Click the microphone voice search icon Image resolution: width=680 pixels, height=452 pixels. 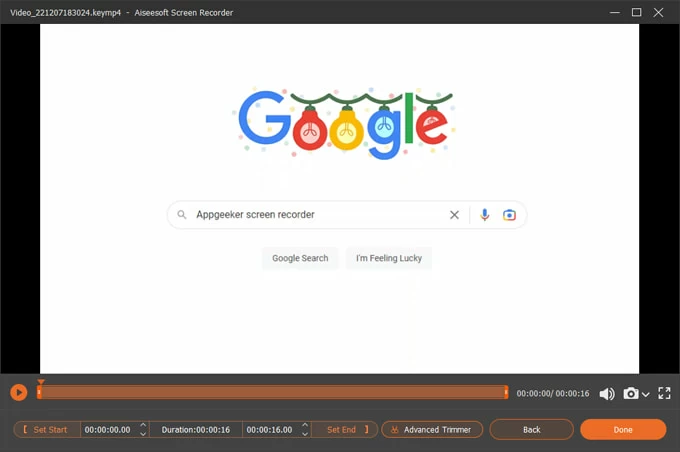pyautogui.click(x=484, y=215)
